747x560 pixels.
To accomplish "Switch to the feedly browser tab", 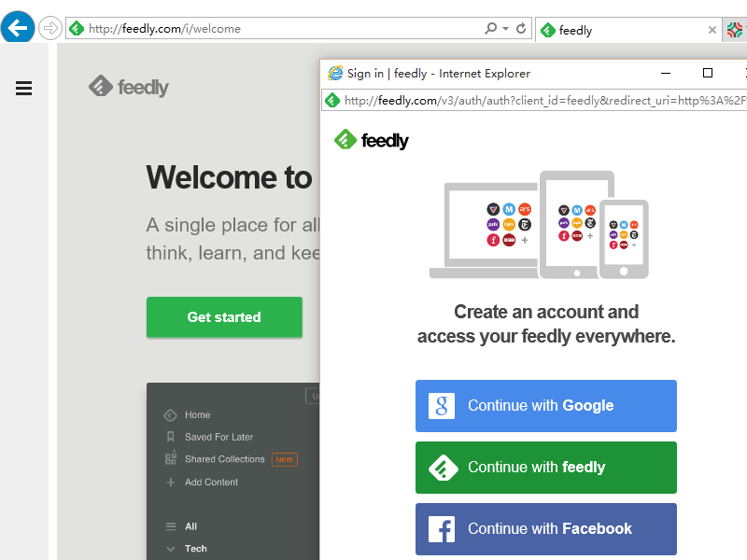I will point(616,30).
